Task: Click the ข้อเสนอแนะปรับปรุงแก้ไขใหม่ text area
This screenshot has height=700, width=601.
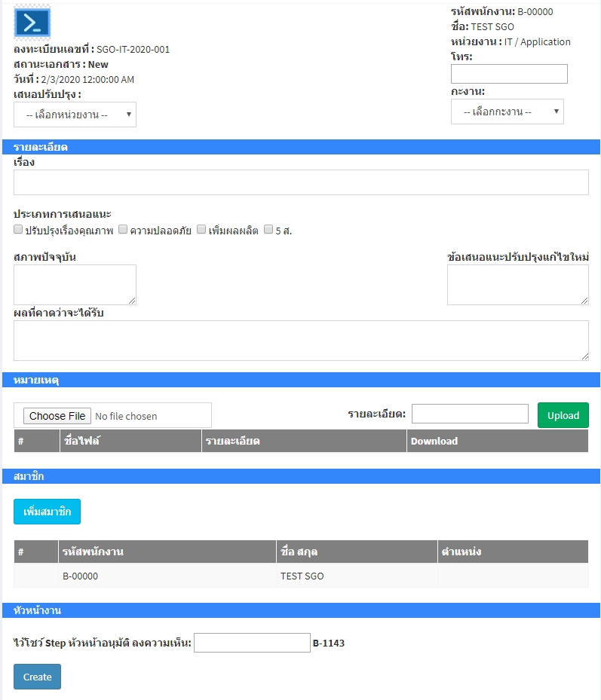Action: [518, 285]
